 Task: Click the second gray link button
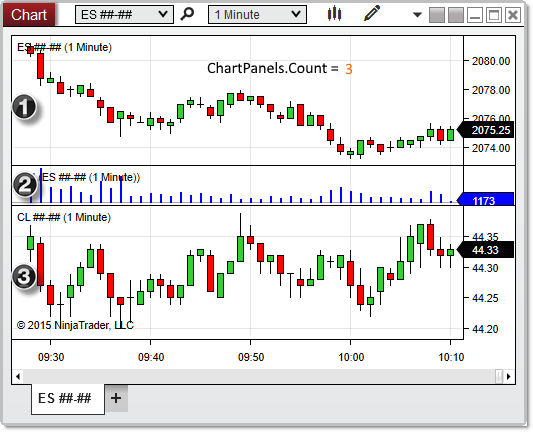tap(456, 15)
